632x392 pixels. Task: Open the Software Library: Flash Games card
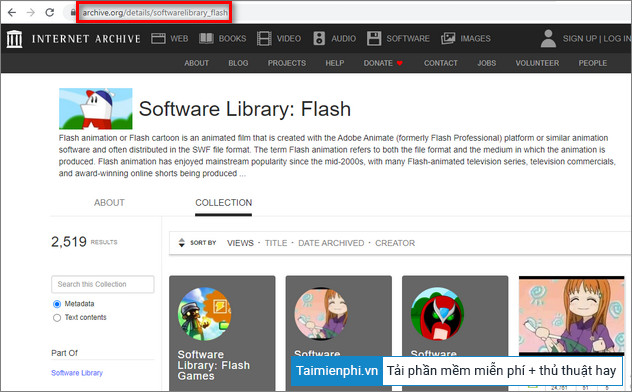[x=222, y=333]
